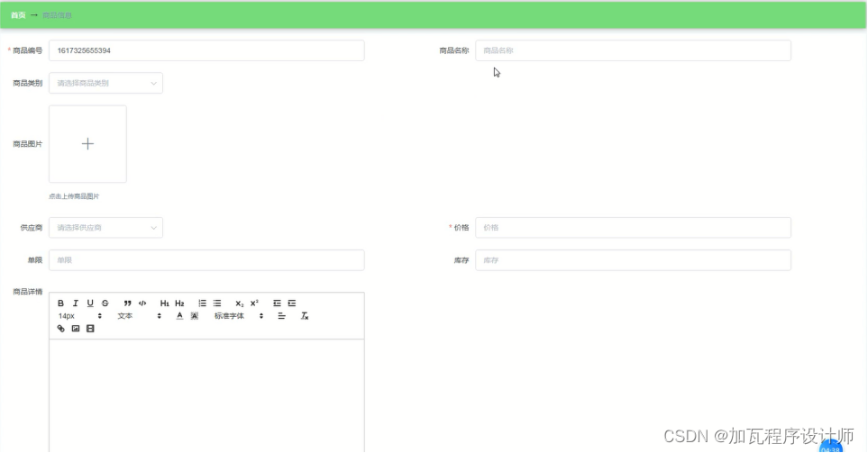The width and height of the screenshot is (868, 453).
Task: Insert a hyperlink in editor
Action: point(61,329)
